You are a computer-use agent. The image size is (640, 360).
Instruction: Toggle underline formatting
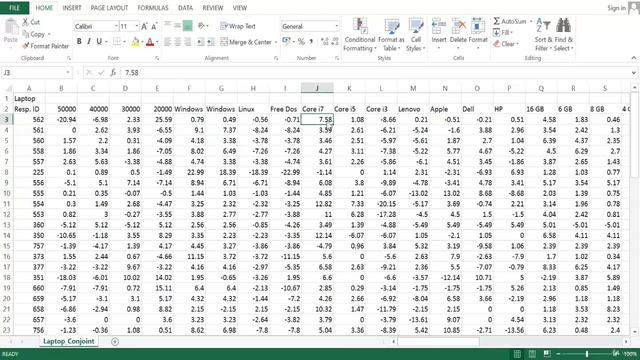click(x=99, y=42)
